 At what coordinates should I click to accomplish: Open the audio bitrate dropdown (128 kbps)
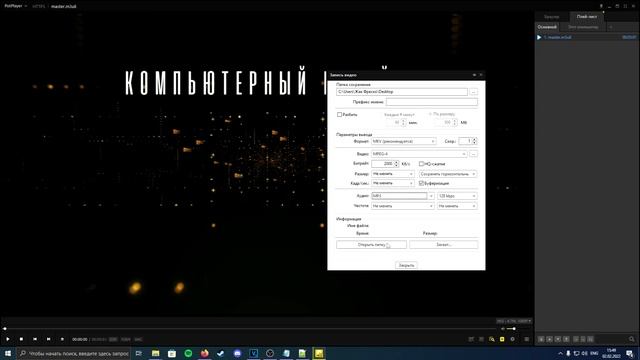coord(457,196)
